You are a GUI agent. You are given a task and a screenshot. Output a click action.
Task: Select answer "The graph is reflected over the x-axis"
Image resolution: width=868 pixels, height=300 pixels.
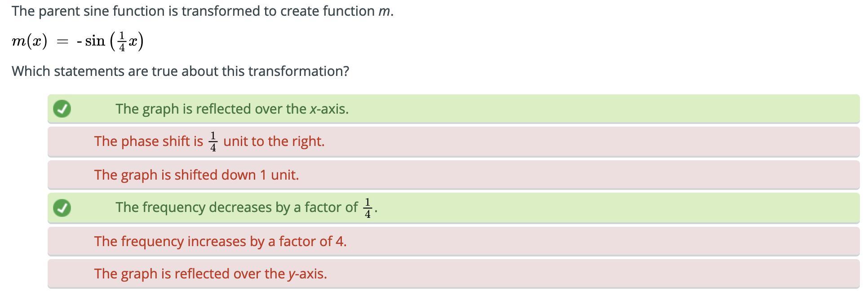(x=232, y=109)
